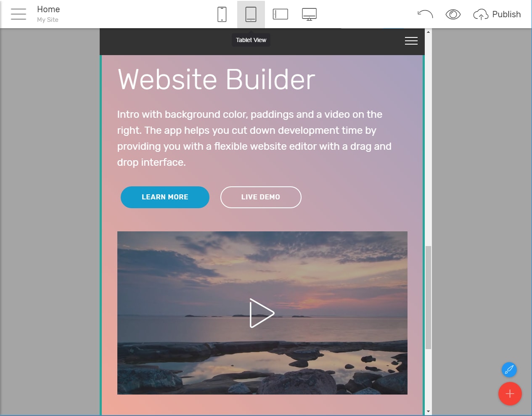Expand the page's navbar hamburger menu
Viewport: 532px width, 416px height.
[x=411, y=41]
